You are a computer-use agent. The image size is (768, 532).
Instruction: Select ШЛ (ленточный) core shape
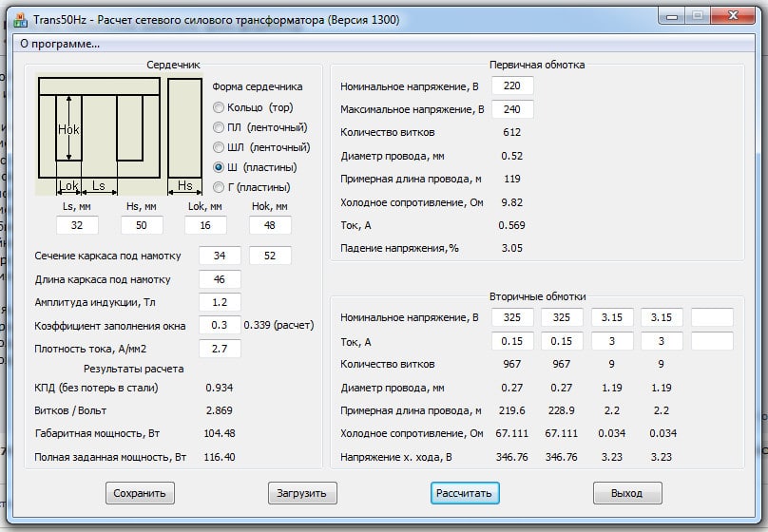tap(261, 147)
